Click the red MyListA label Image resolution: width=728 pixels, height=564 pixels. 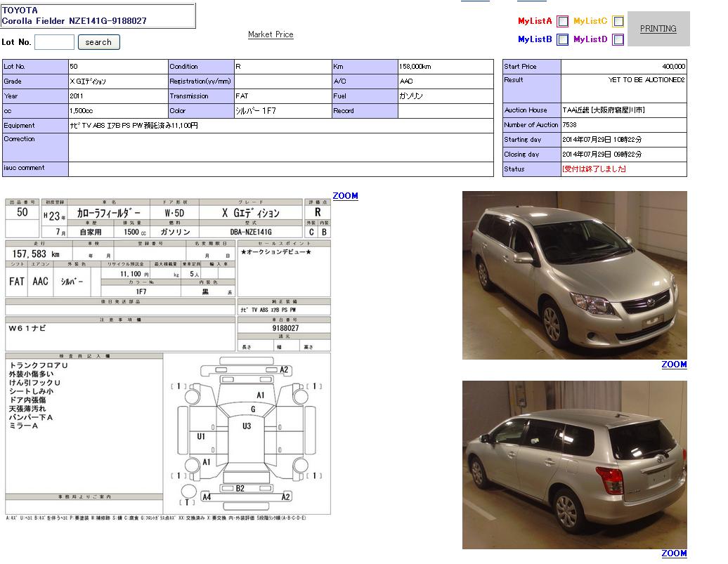[x=535, y=22]
